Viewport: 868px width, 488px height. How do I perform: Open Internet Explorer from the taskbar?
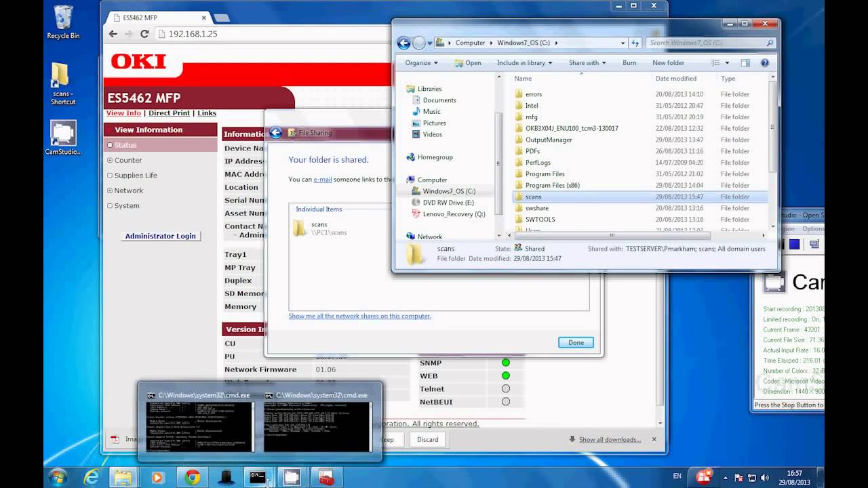point(91,477)
